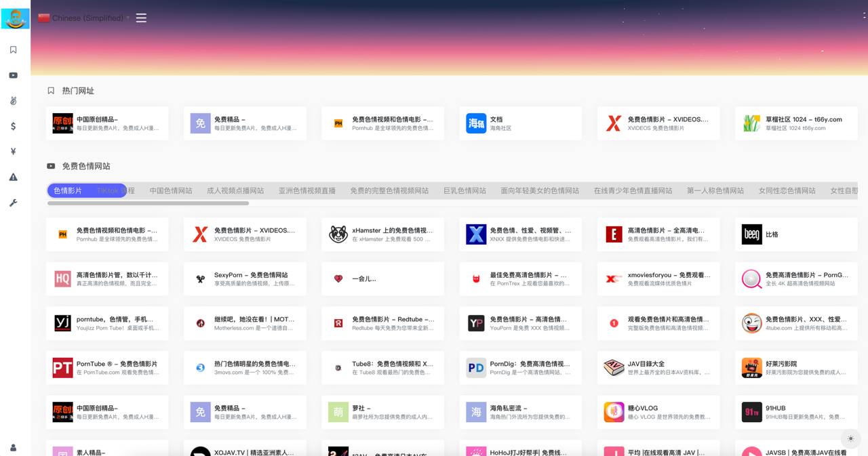Screen dimensions: 868x456
Task: Click the XNXX blue X icon
Action: pyautogui.click(x=476, y=234)
